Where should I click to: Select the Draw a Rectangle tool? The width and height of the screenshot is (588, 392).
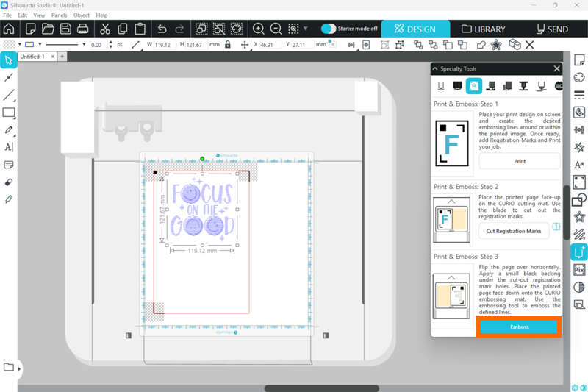point(9,113)
